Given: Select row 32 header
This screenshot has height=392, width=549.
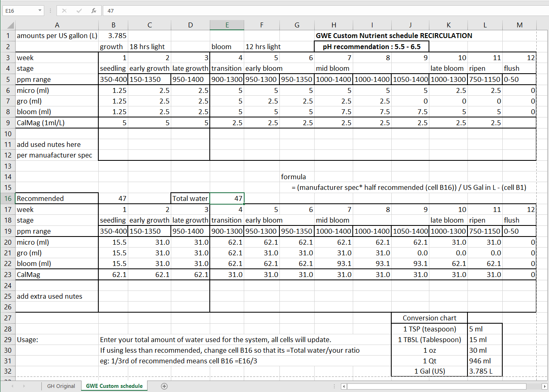Looking at the screenshot, I should [x=8, y=371].
